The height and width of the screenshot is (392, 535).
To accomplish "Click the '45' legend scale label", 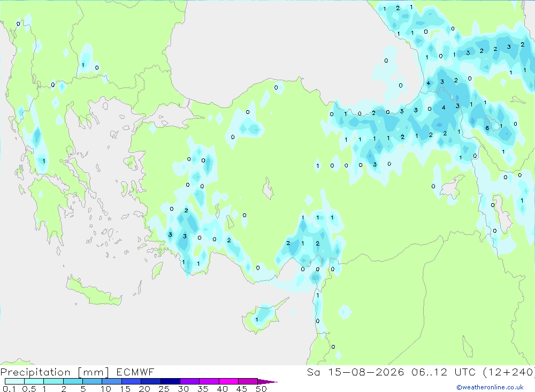I will tap(242, 389).
